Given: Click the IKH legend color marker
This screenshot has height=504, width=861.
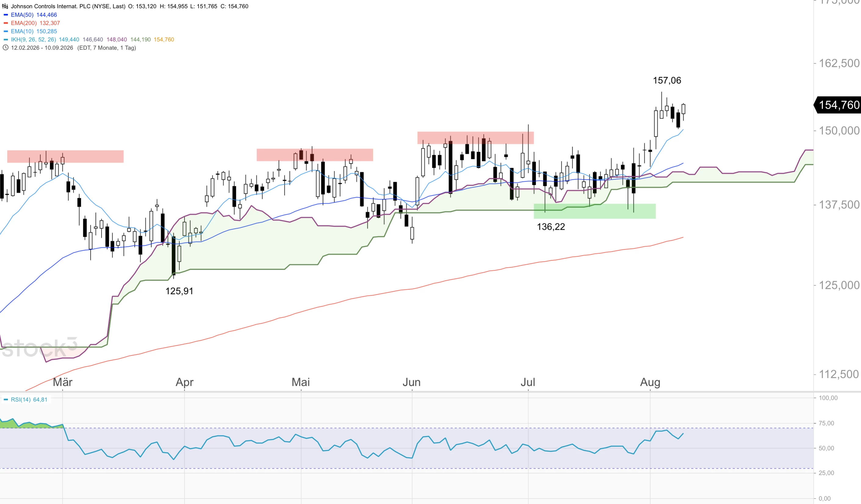Looking at the screenshot, I should click(6, 40).
